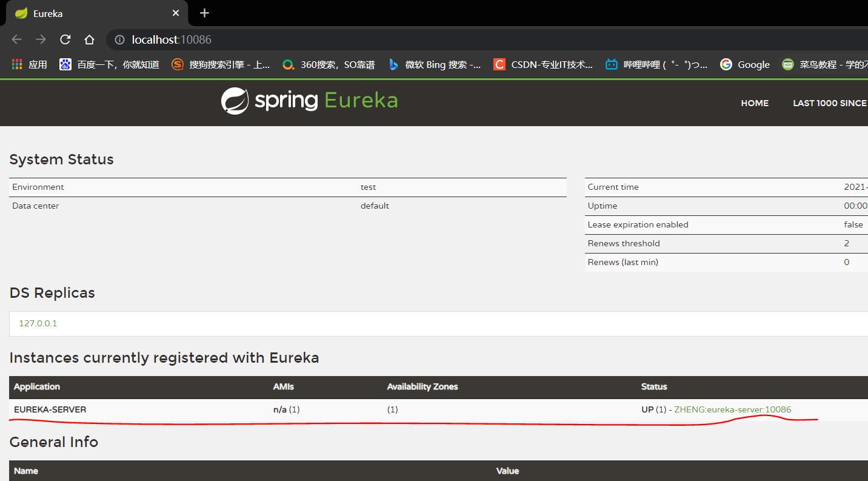Go to HOME in Eureka navbar
The width and height of the screenshot is (868, 481).
[x=755, y=103]
